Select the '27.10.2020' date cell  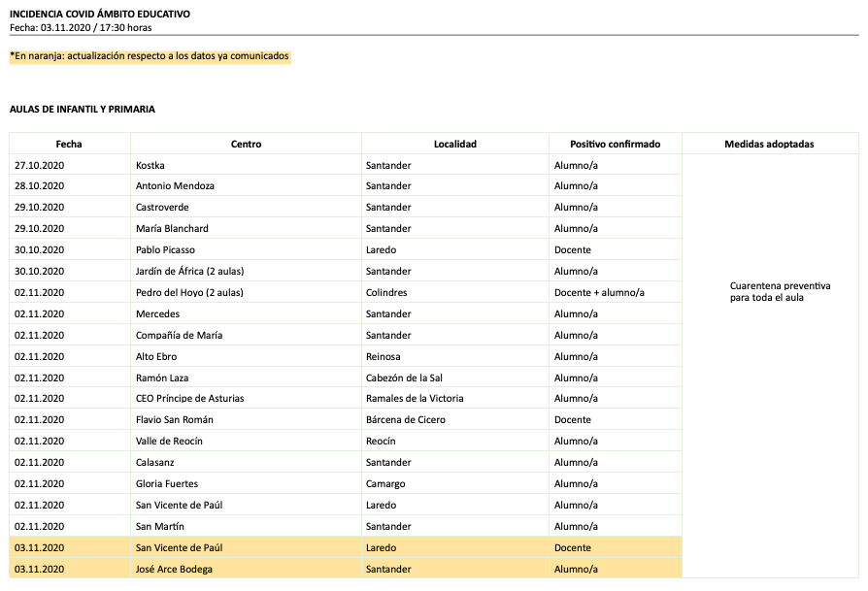point(39,165)
